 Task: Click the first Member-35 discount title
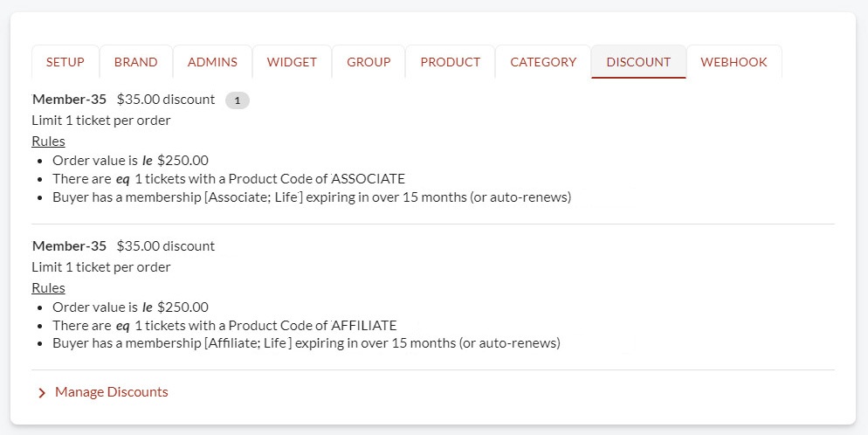coord(69,100)
